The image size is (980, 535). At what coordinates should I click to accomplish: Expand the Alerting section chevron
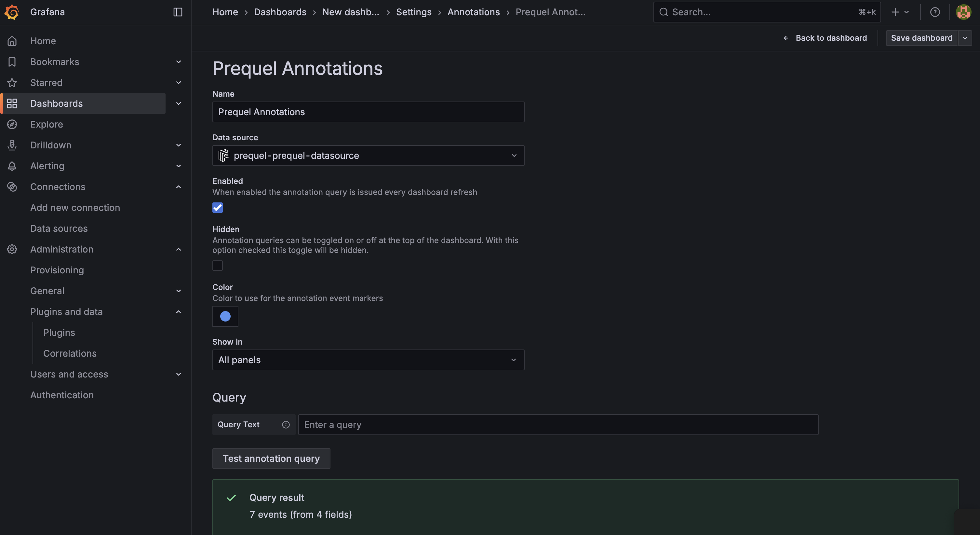(x=179, y=166)
